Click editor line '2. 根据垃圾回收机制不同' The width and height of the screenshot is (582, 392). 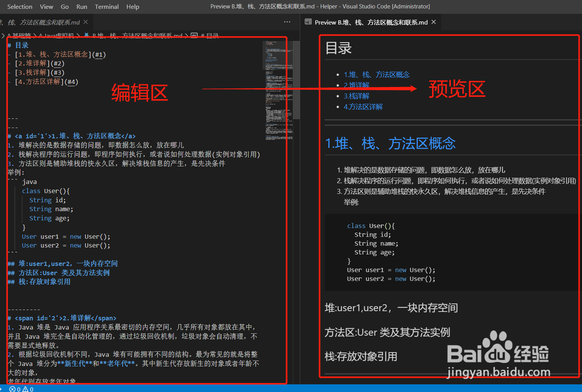click(133, 354)
